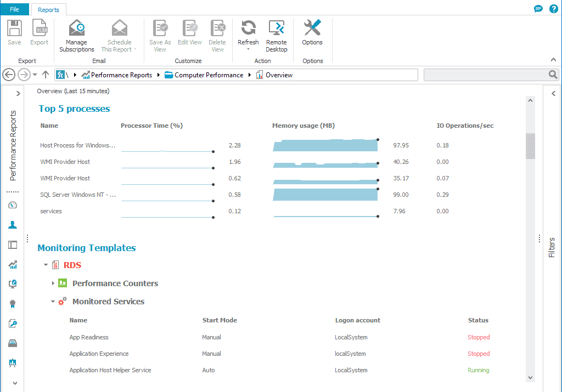
Task: Open the user sidebar icon
Action: coord(13,225)
